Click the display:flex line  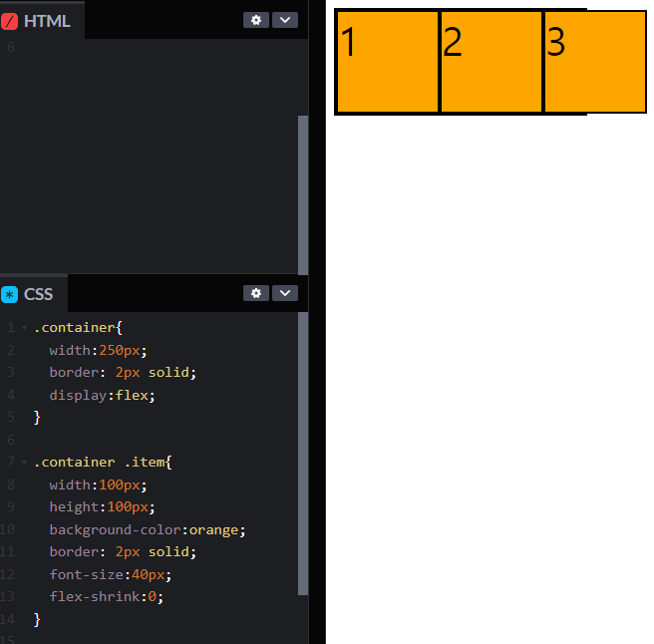(102, 395)
